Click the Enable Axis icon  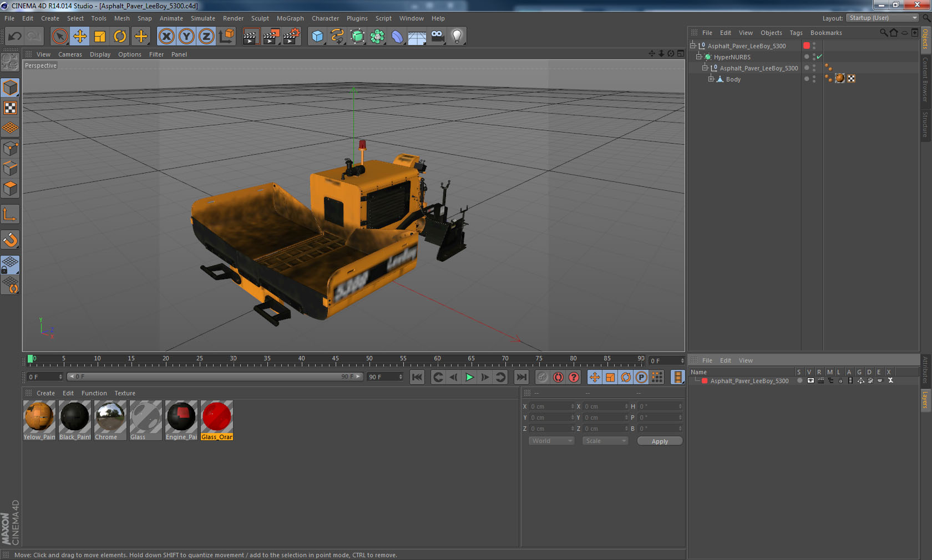[x=10, y=214]
